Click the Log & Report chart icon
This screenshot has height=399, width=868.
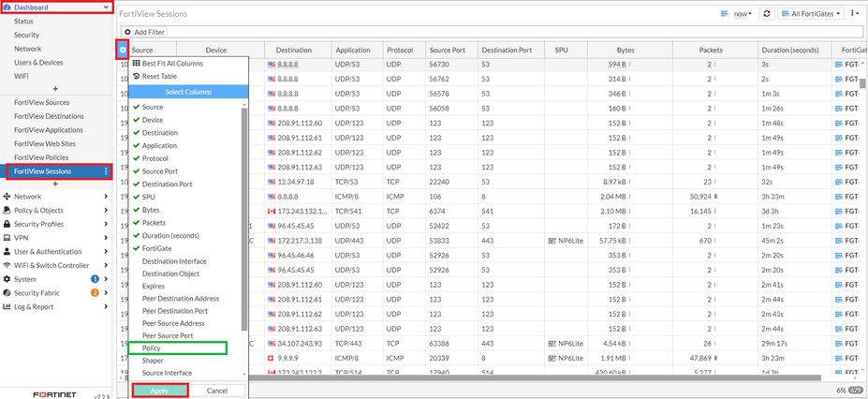point(7,307)
